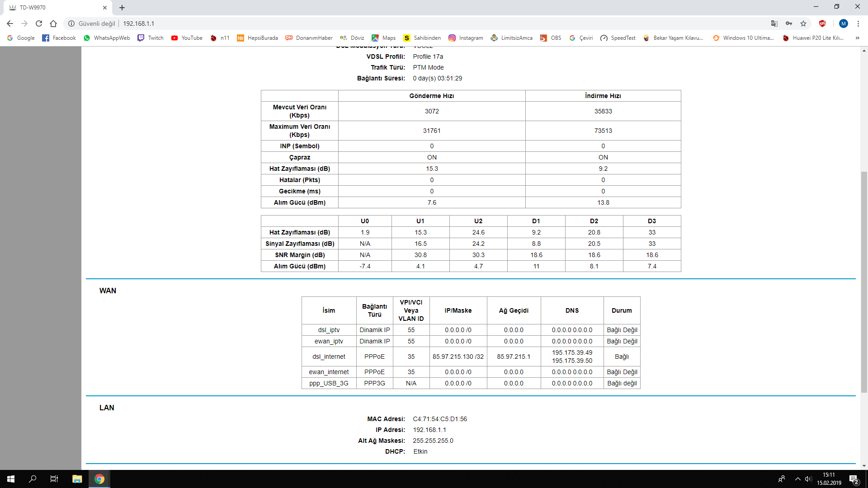Open the Huawei P20 Lite bookmark
Screen dimensions: 868x488
click(x=813, y=38)
